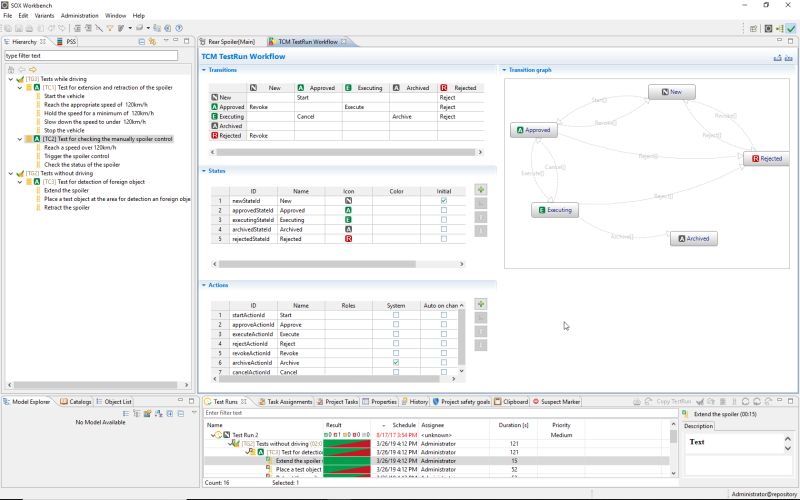Collapse the TC1 extension and retraction test
This screenshot has width=800, height=500.
(x=20, y=88)
